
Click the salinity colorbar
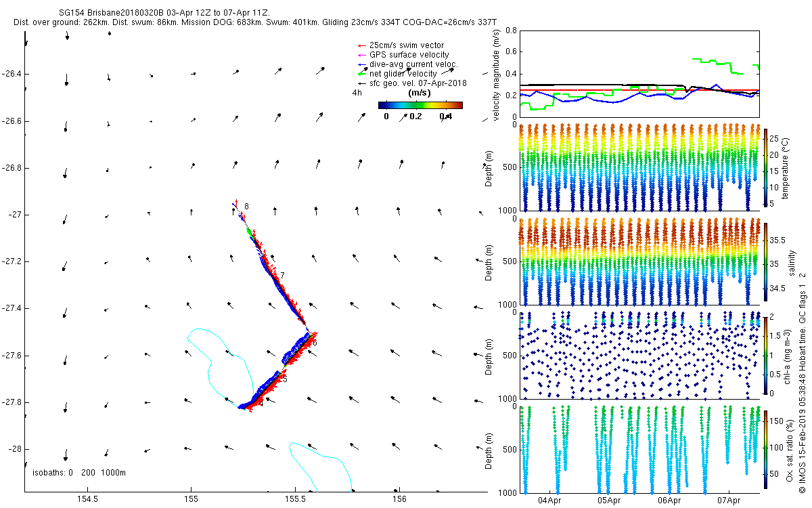766,261
